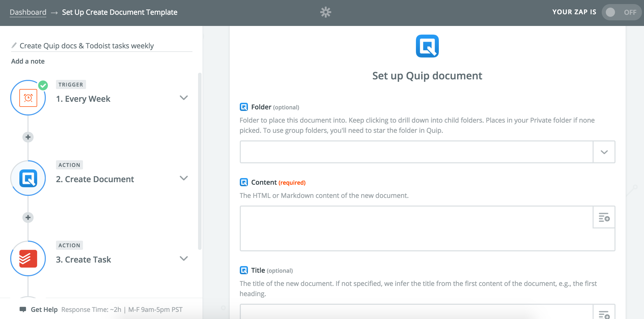Click the Quip icon next to Content label

coord(244,182)
